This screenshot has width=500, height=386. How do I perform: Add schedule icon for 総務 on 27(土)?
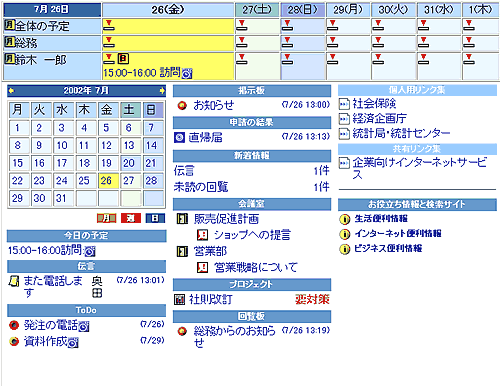[x=242, y=42]
